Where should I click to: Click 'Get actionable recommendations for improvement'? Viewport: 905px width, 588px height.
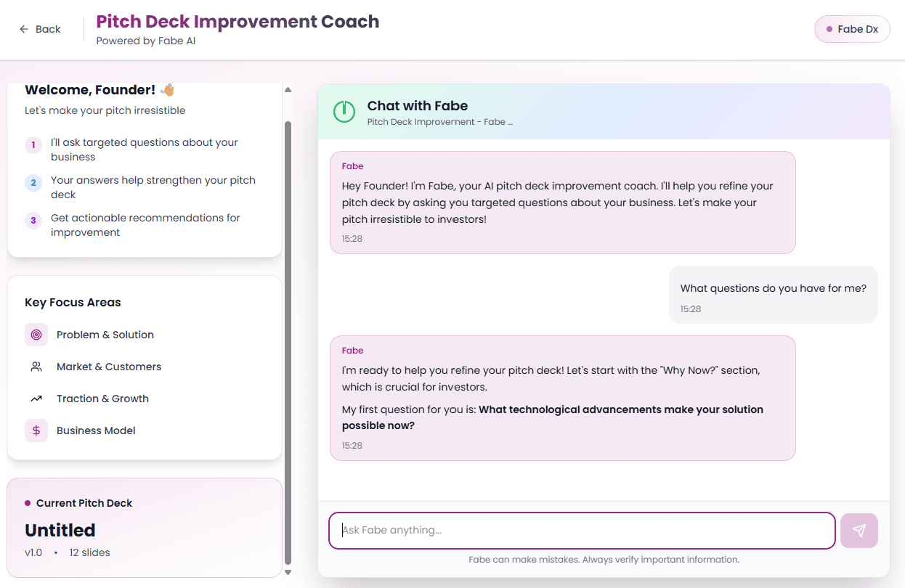(x=145, y=225)
